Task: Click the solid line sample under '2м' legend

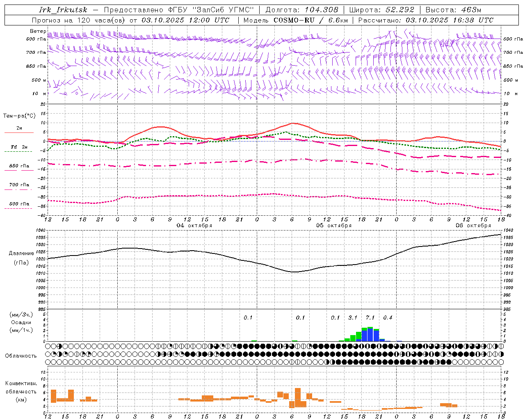Action: pos(19,132)
